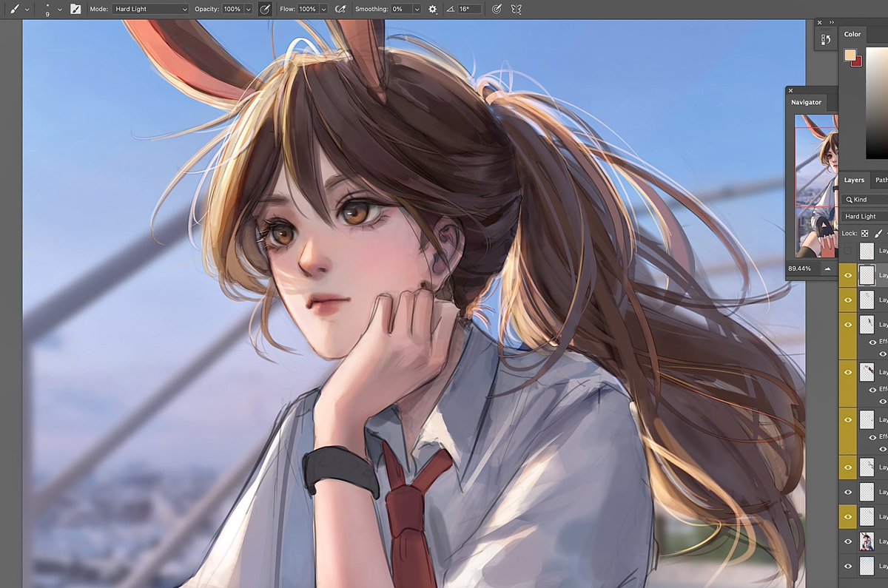Expand the tool preset dropdown arrow
The width and height of the screenshot is (888, 588).
coord(27,10)
